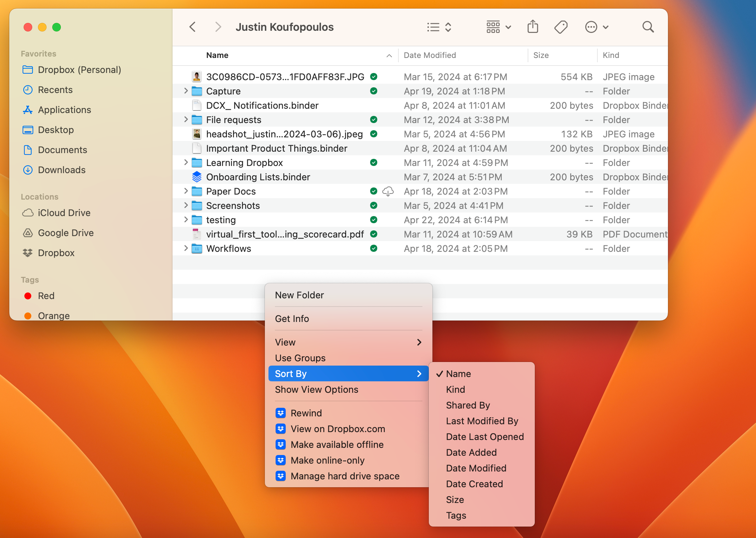The height and width of the screenshot is (538, 756).
Task: Select the Orange tag
Action: point(47,316)
